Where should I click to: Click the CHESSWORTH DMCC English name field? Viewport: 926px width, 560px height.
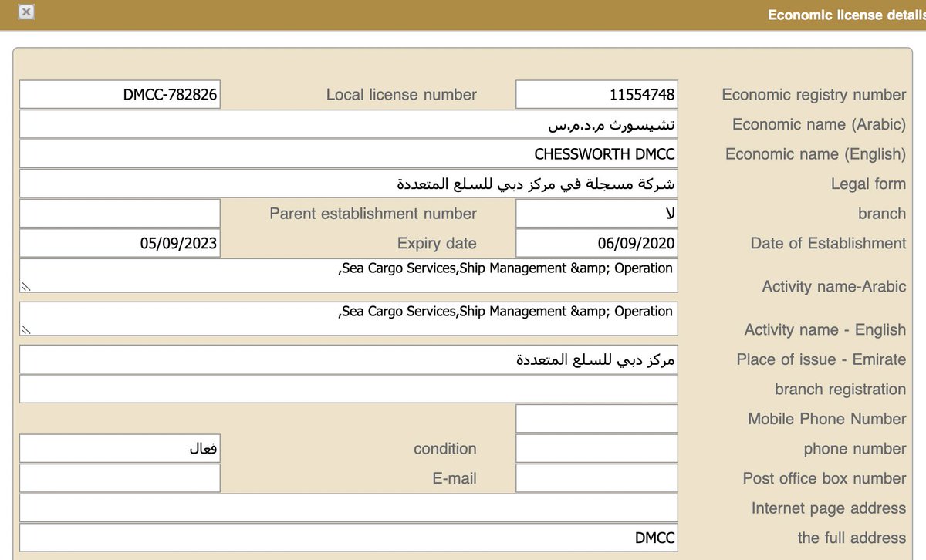coord(349,154)
